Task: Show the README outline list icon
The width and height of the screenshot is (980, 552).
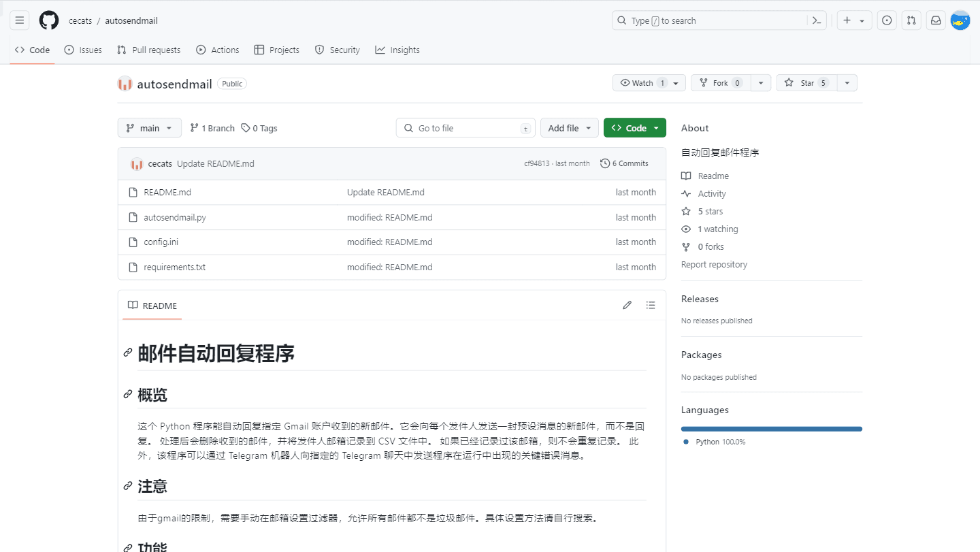Action: click(651, 305)
